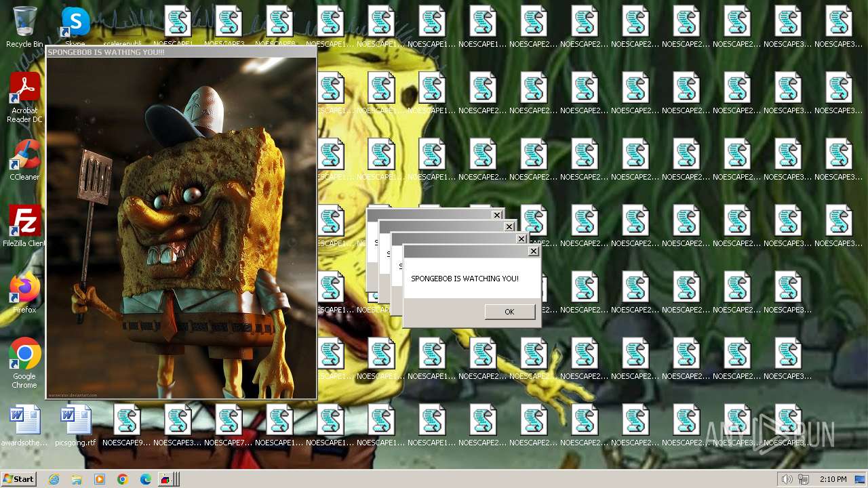Open the volume control tray icon

pos(787,479)
